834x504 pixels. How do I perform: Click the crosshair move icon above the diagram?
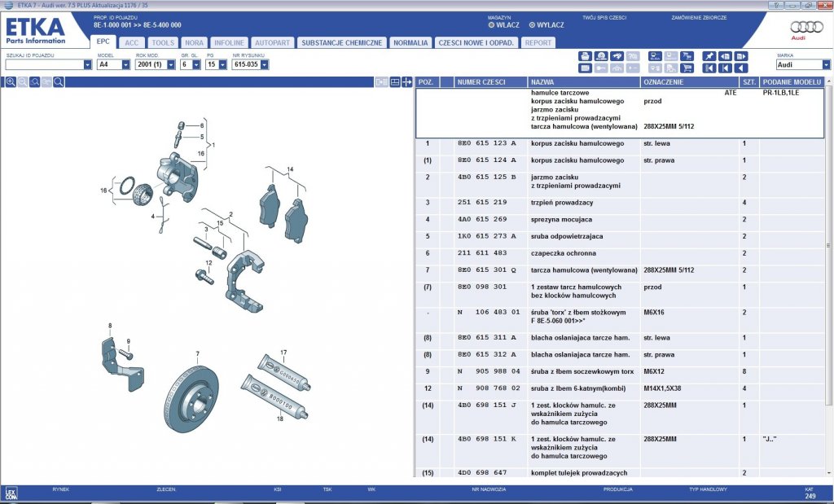coord(407,82)
